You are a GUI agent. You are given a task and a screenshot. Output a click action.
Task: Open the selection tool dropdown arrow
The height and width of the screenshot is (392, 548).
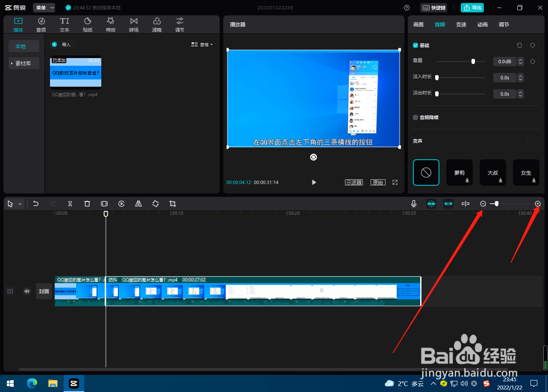click(20, 204)
